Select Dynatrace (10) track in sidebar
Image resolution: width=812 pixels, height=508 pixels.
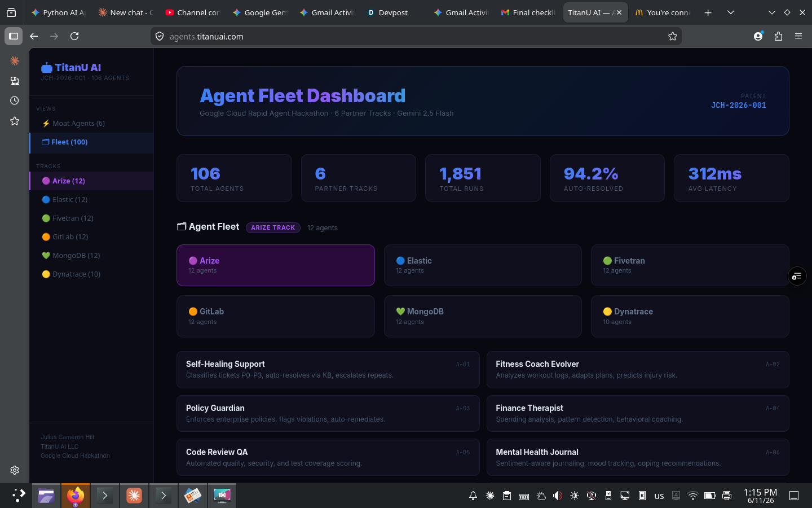click(91, 274)
